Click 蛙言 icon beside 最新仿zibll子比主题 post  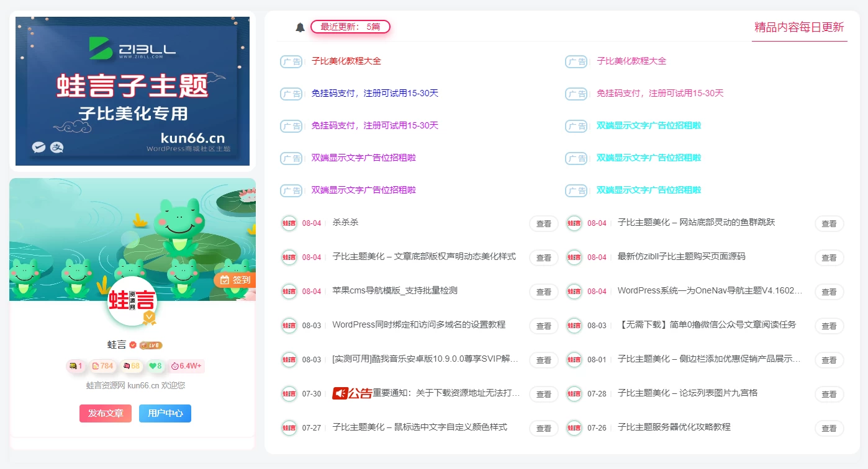(x=574, y=257)
